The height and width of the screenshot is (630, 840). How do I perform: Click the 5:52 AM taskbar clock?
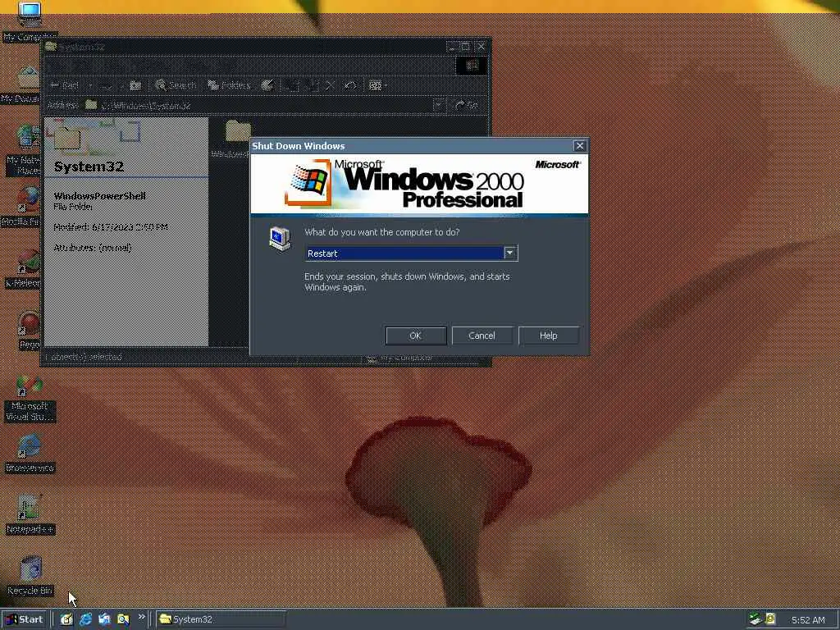[808, 620]
